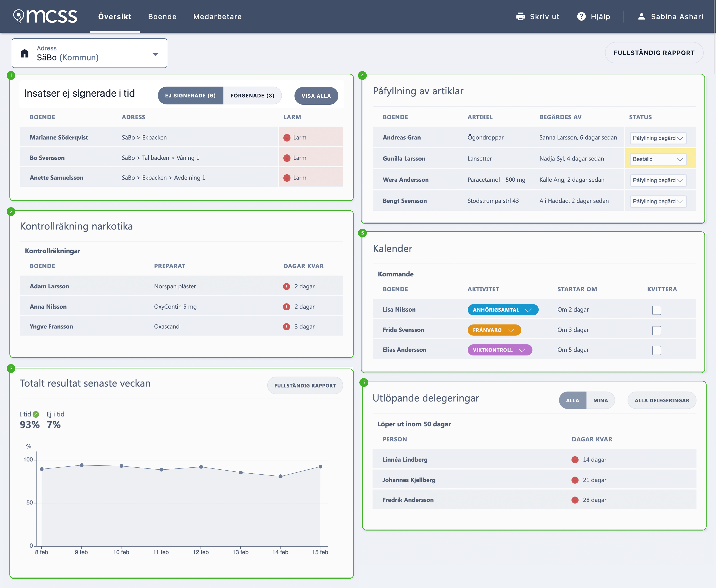The width and height of the screenshot is (716, 588).
Task: Click the printer icon beside Skriv ut
Action: point(520,17)
